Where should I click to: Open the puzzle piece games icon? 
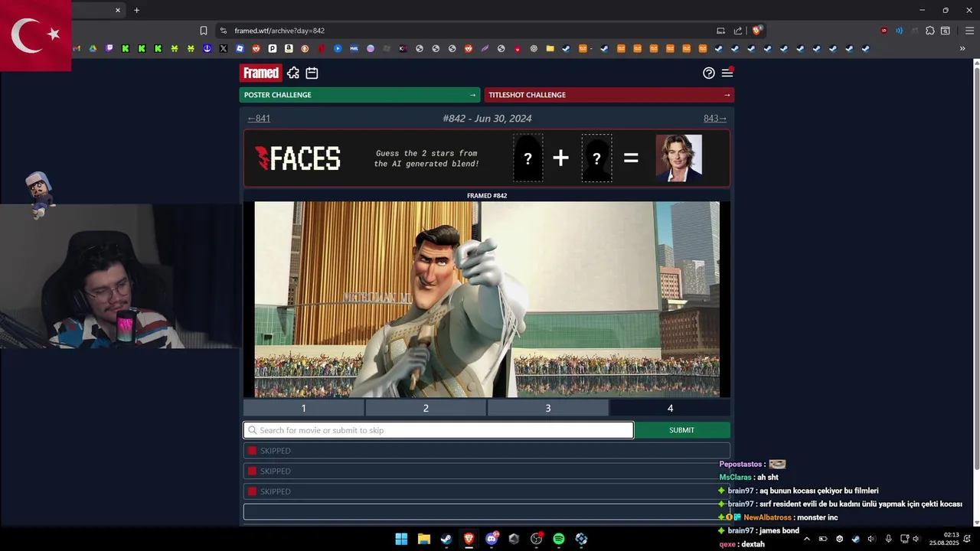[x=293, y=73]
